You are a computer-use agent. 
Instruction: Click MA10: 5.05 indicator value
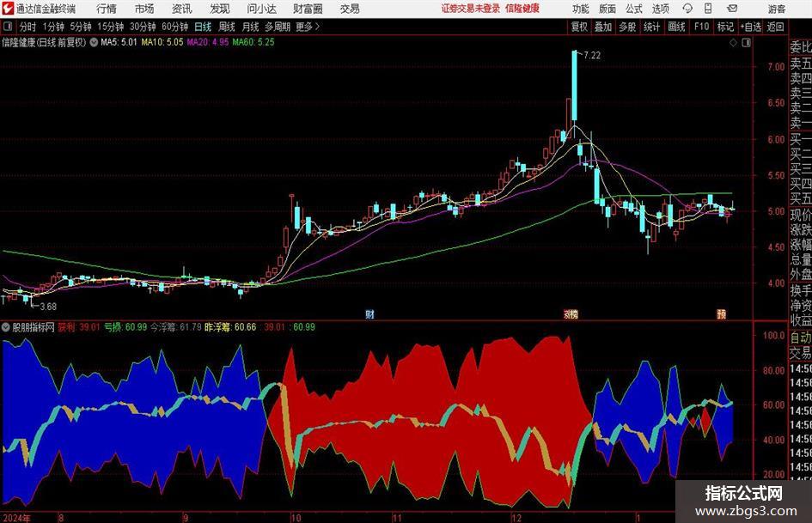click(162, 42)
